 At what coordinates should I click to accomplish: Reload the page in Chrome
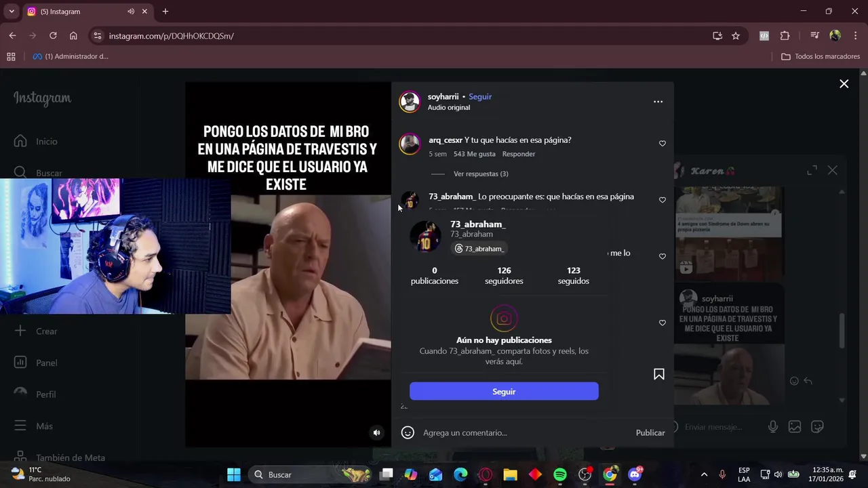coord(53,36)
